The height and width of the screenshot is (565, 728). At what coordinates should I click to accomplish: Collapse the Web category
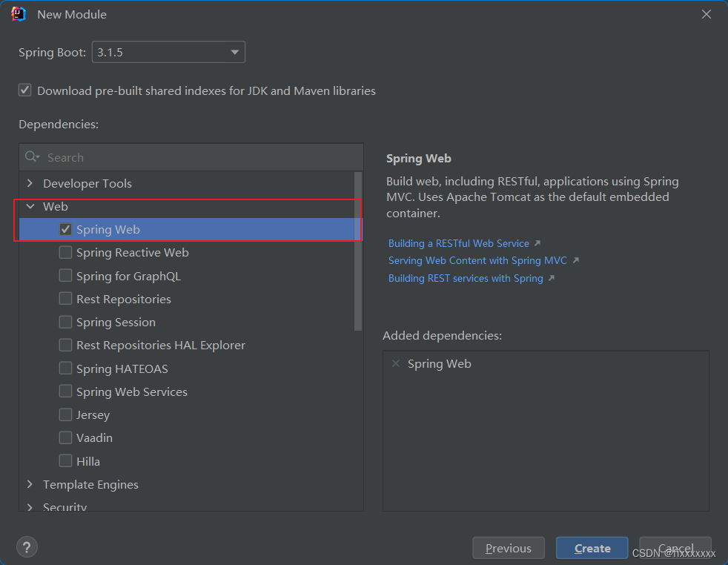point(30,206)
